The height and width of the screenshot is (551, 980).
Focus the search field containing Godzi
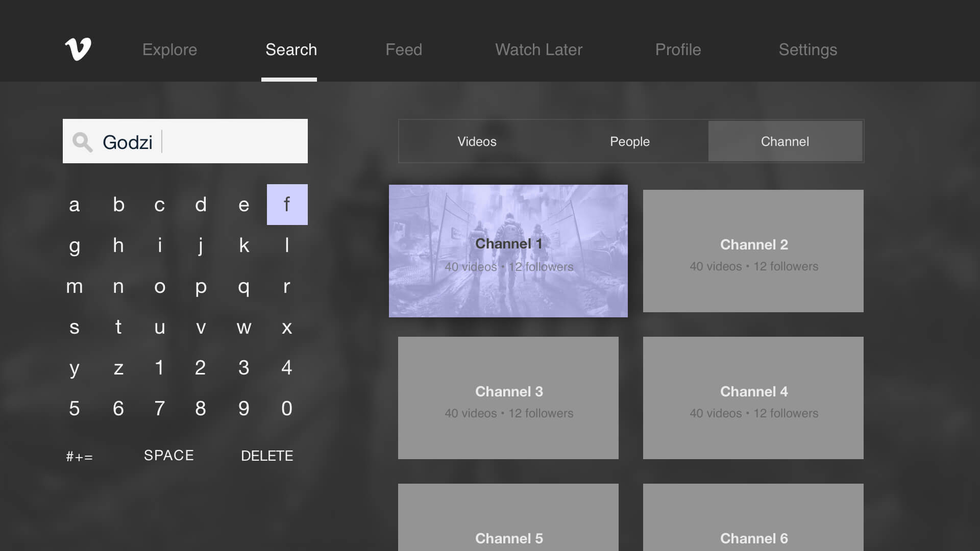(x=185, y=141)
